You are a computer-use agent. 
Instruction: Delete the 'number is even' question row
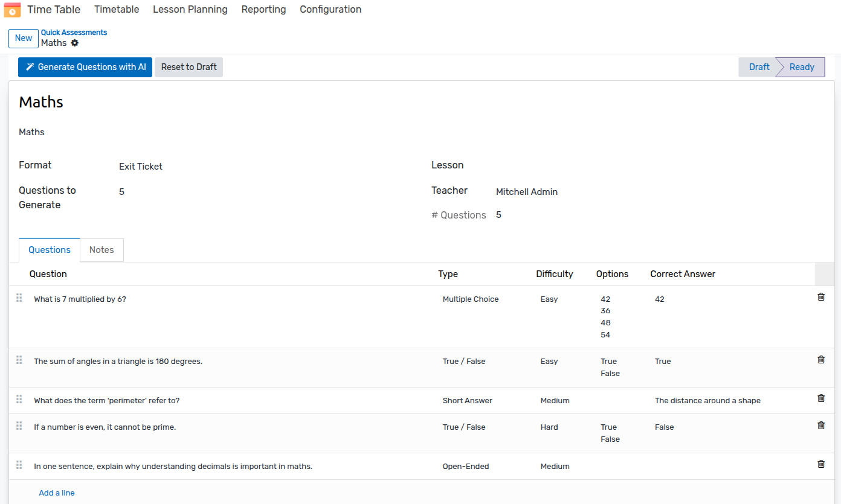click(x=820, y=425)
